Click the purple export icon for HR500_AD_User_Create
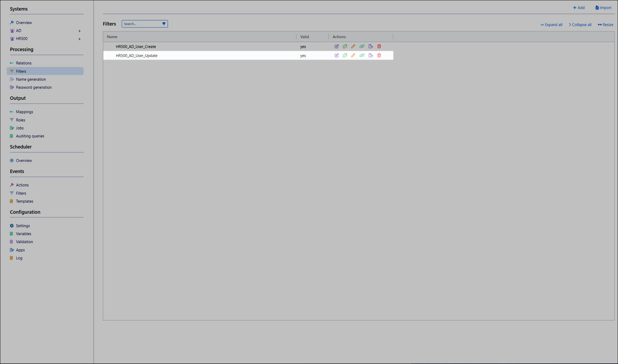Image resolution: width=618 pixels, height=364 pixels. (370, 46)
